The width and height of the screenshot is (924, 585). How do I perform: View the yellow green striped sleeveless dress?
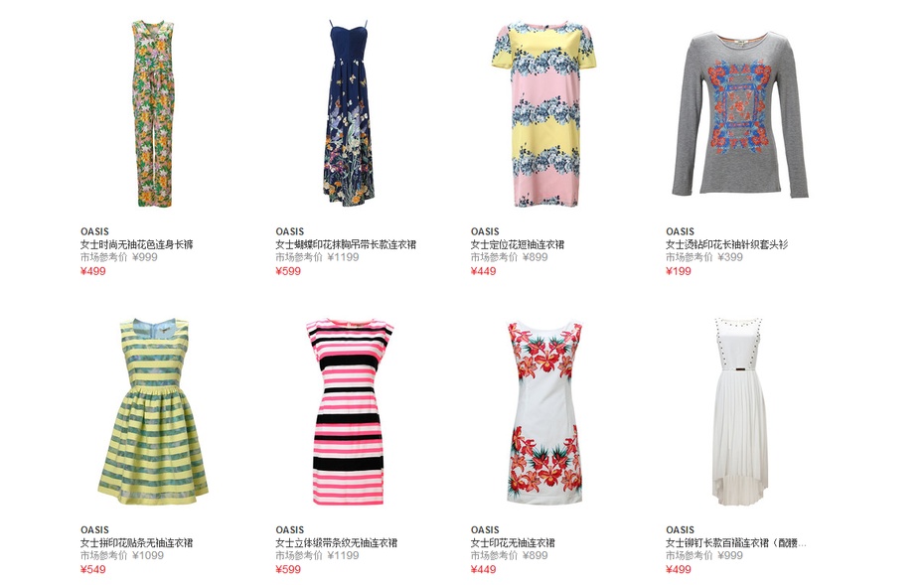pyautogui.click(x=153, y=412)
